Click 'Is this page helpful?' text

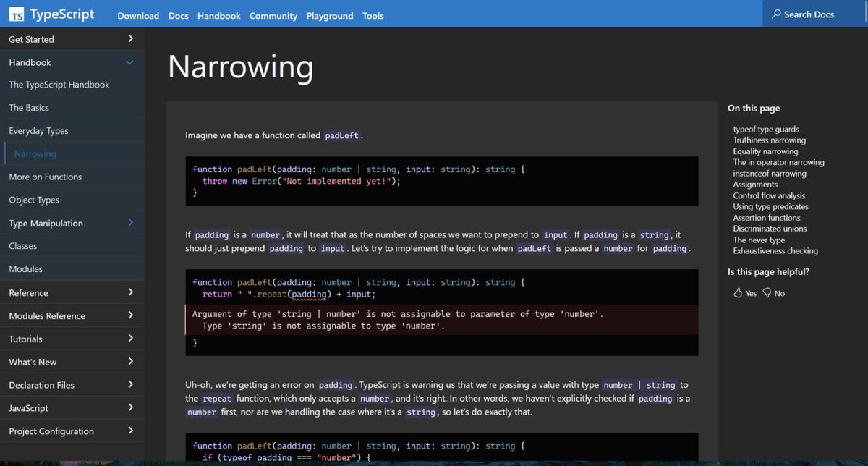click(x=768, y=272)
